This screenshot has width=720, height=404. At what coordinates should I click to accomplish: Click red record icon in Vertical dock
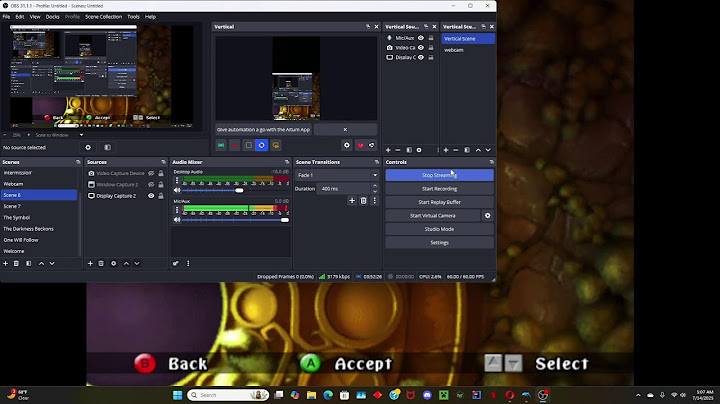(235, 145)
